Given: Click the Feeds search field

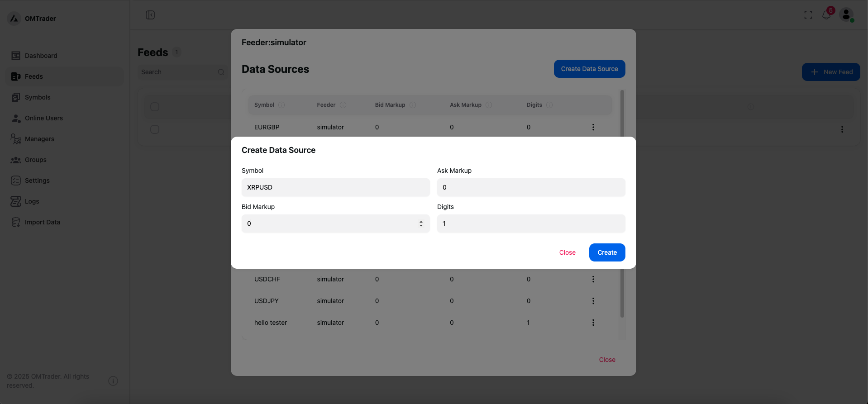Looking at the screenshot, I should tap(183, 72).
